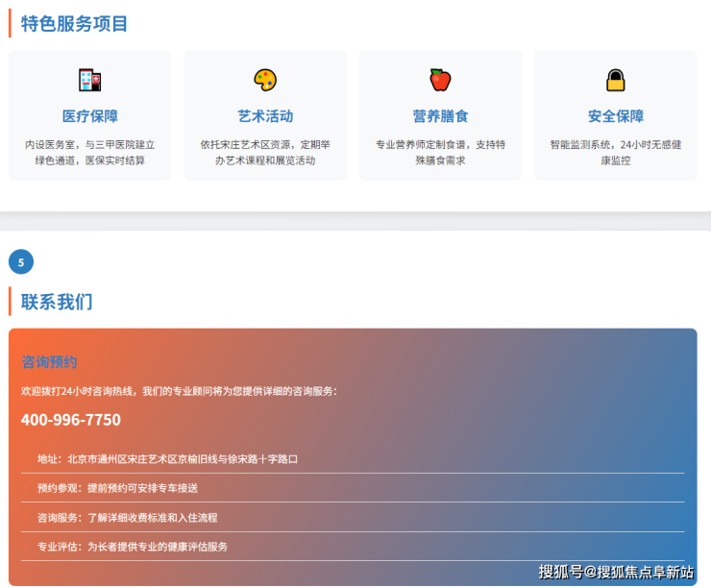
Task: Select the 医疗保障 card title
Action: tap(89, 116)
